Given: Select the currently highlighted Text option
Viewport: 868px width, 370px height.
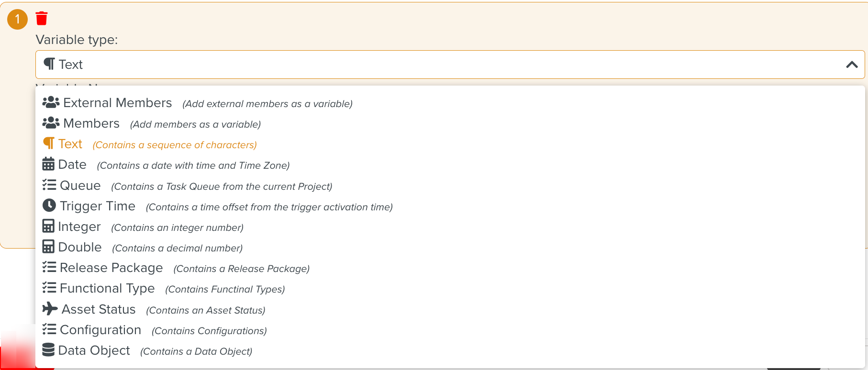Looking at the screenshot, I should pos(70,143).
